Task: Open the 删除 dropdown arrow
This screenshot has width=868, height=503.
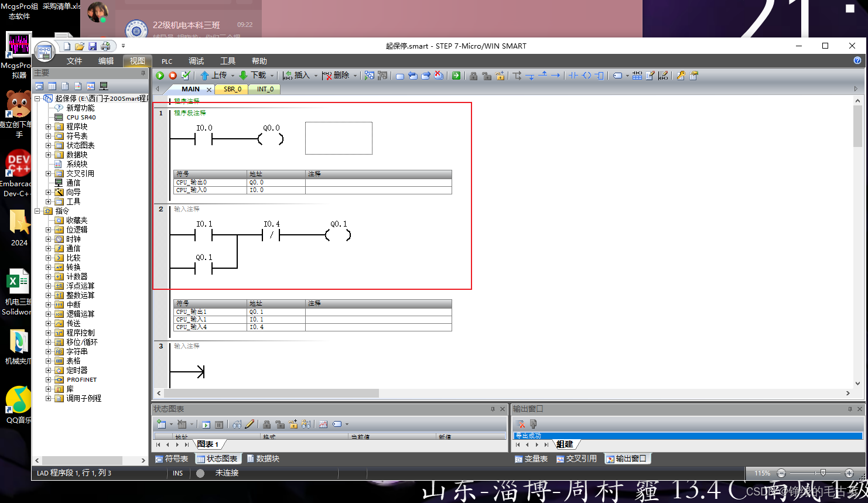Action: 355,76
